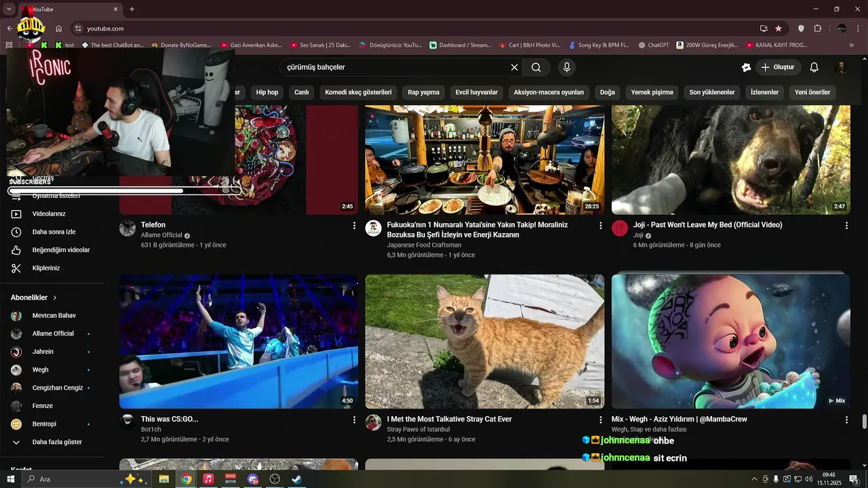Select the Rap yapma chip
The height and width of the screenshot is (488, 868).
click(423, 92)
